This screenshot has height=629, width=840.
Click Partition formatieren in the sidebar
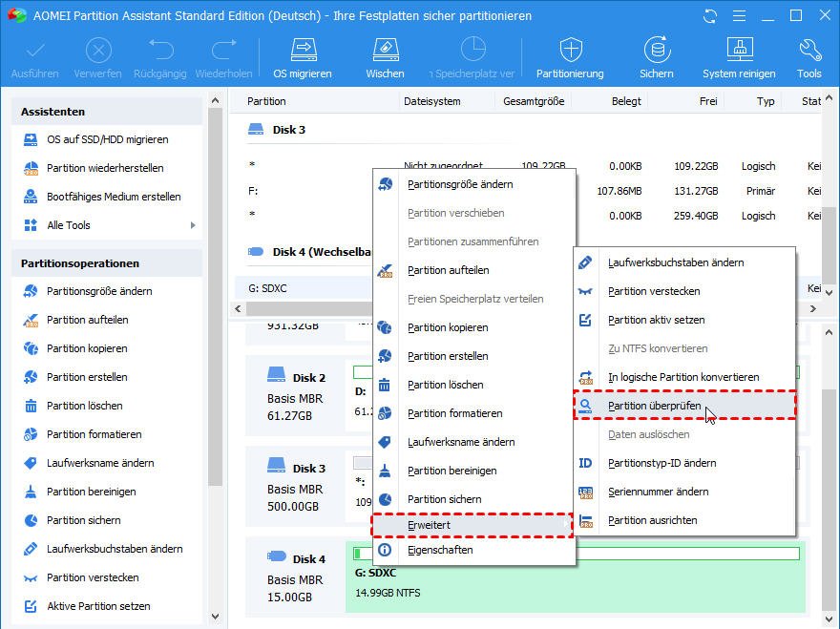(x=94, y=434)
